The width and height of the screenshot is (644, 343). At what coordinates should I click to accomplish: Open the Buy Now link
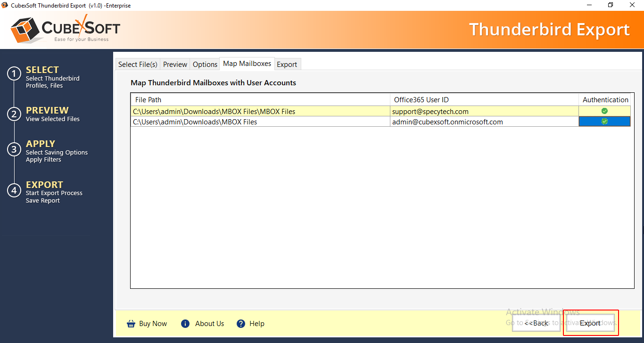pos(153,324)
